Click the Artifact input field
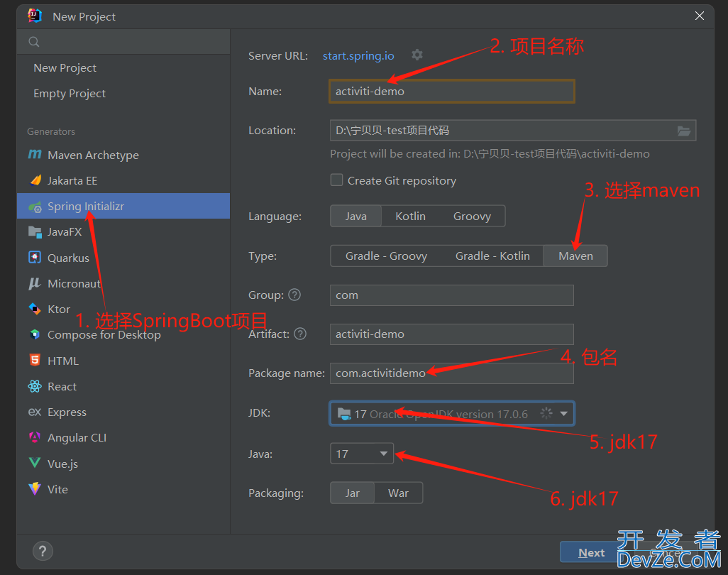Viewport: 728px width, 575px height. coord(452,334)
